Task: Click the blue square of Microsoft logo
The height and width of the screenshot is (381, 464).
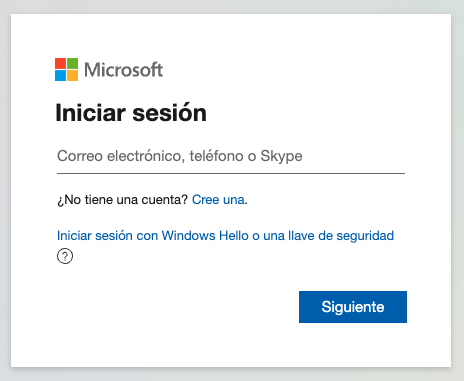Action: pos(60,76)
